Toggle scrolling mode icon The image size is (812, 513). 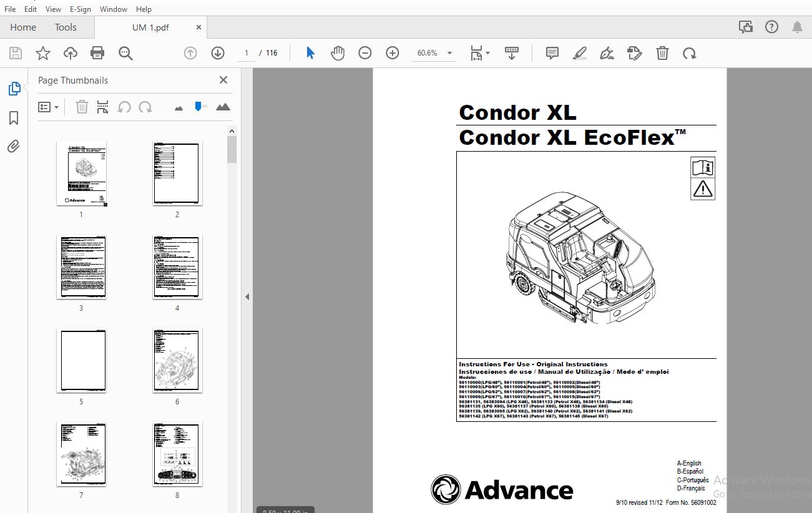click(x=512, y=53)
